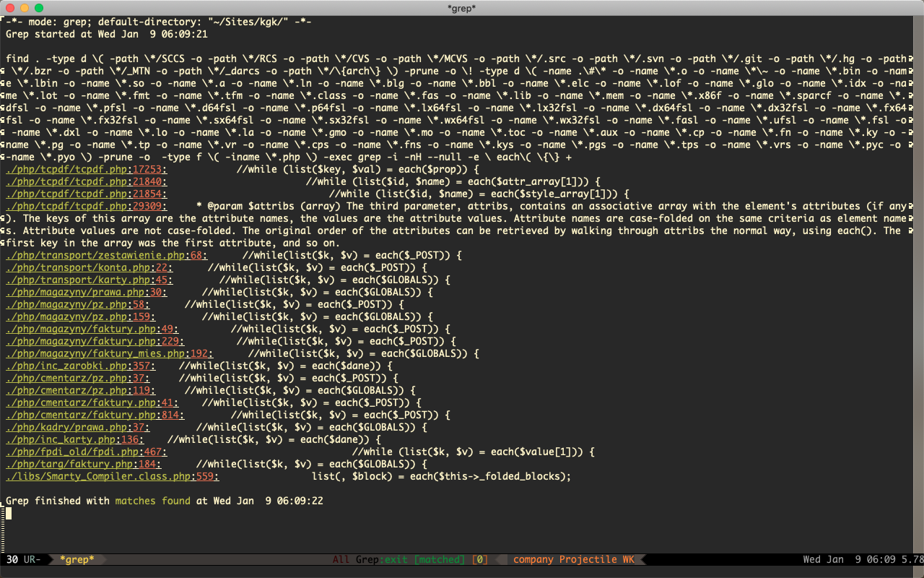Screen dimensions: 924x578
Task: Click the Grep major mode name in mode line
Action: coord(367,559)
